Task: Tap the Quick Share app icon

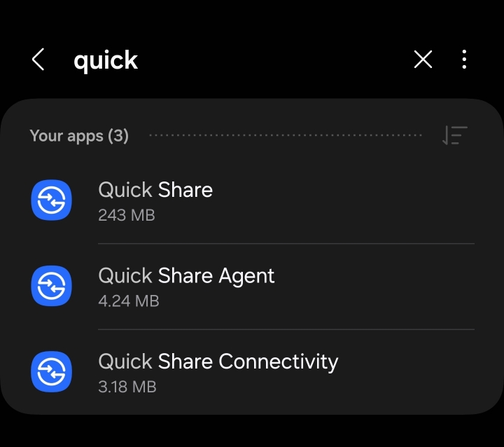Action: tap(51, 200)
